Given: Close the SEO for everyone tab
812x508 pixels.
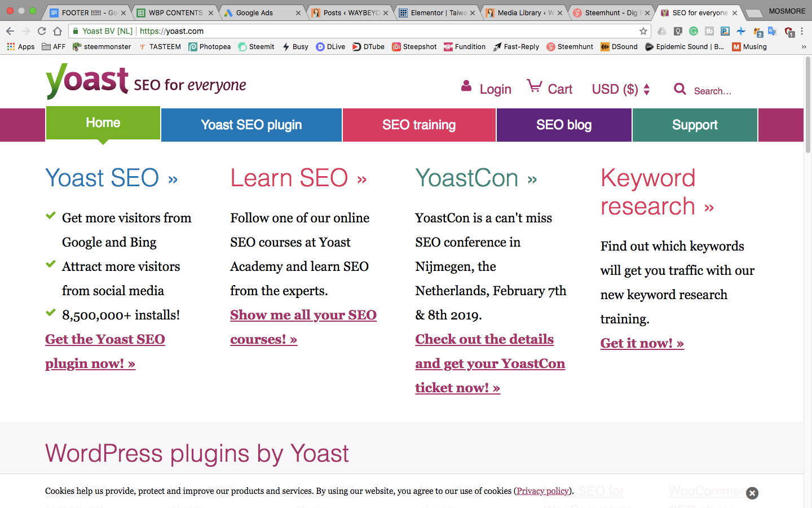Looking at the screenshot, I should [x=735, y=12].
